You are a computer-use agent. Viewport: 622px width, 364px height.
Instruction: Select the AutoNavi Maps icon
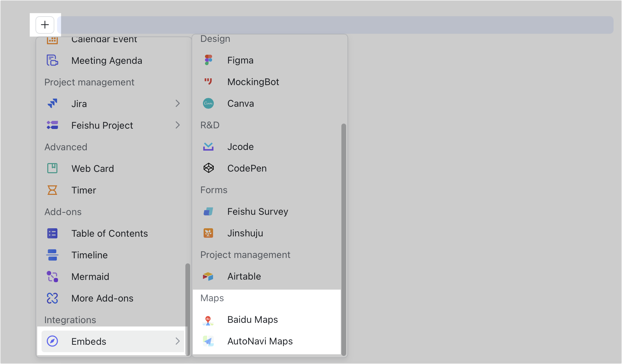coord(208,341)
